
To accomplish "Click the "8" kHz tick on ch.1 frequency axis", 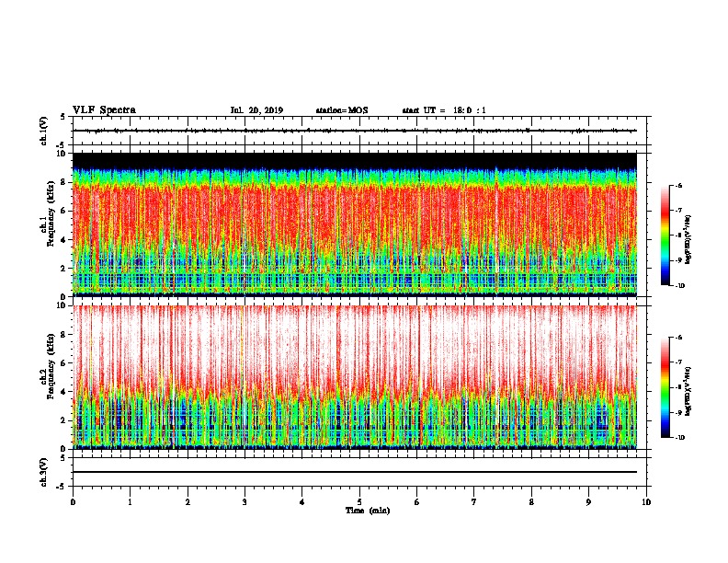I will [x=64, y=182].
